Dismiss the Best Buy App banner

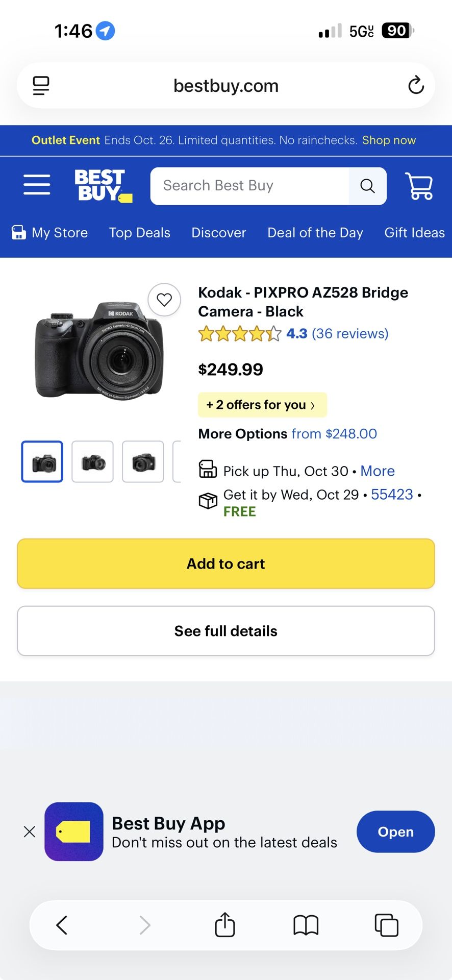[x=30, y=831]
